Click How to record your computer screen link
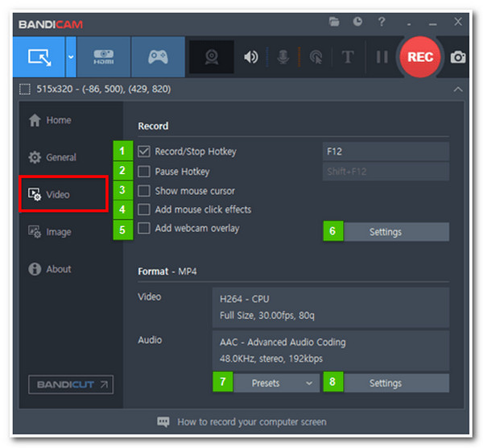483x448 pixels. pos(252,421)
